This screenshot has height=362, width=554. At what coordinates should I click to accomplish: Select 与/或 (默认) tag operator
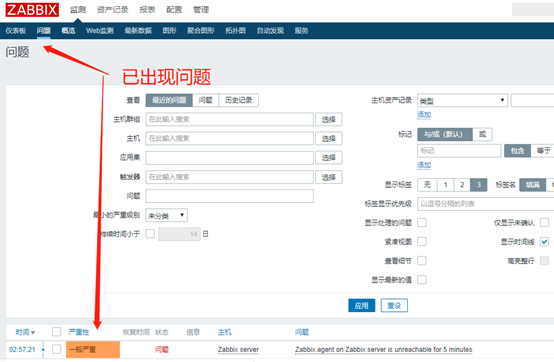point(445,135)
